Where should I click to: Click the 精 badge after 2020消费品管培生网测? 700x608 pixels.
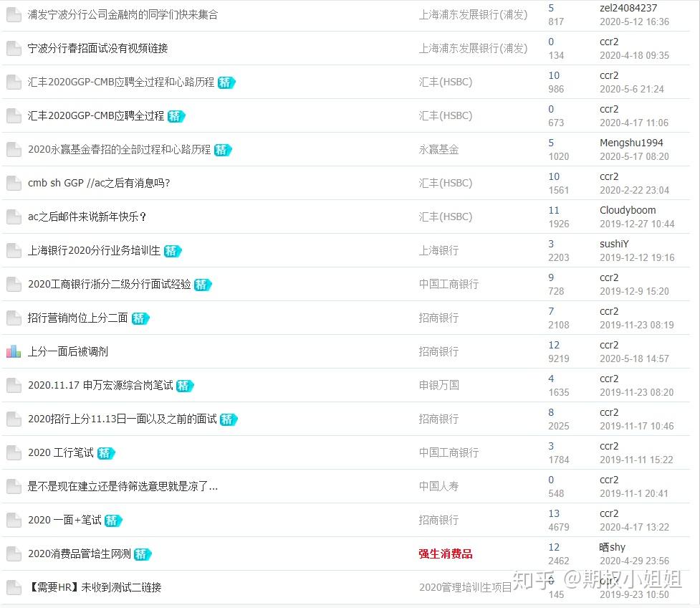tap(143, 554)
